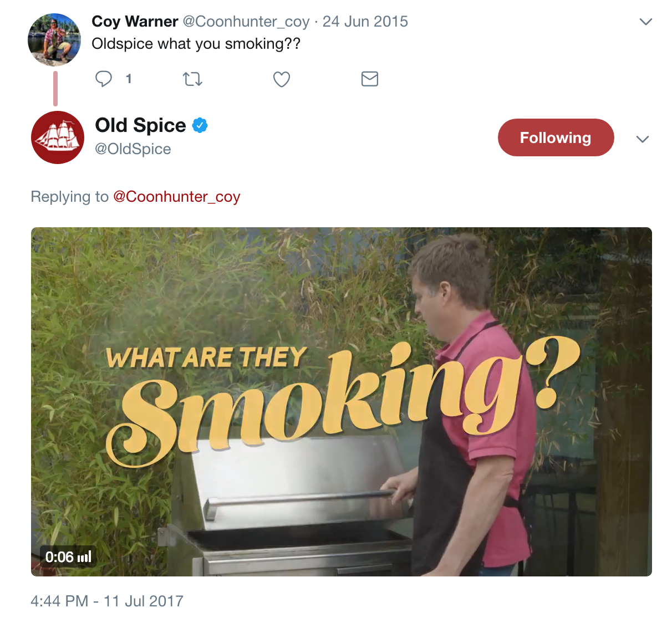This screenshot has width=672, height=623.
Task: Click the Coy Warner name link
Action: pos(135,21)
